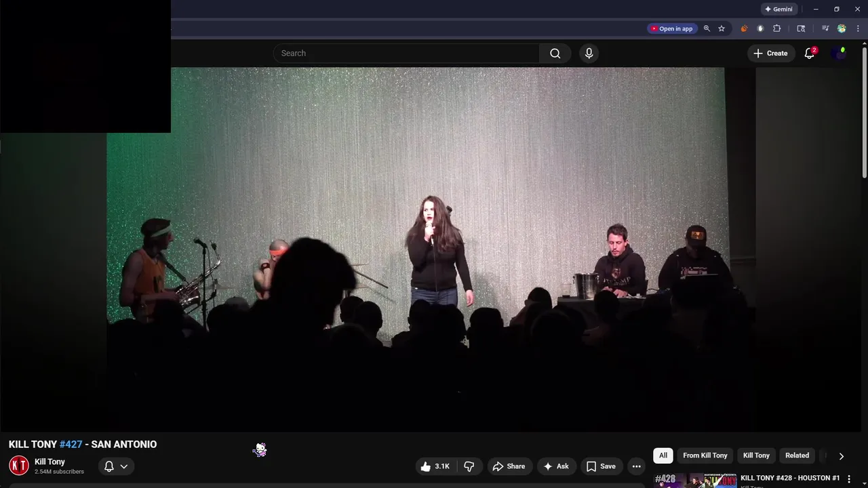Open the Kill Tony channel name link

(50, 462)
